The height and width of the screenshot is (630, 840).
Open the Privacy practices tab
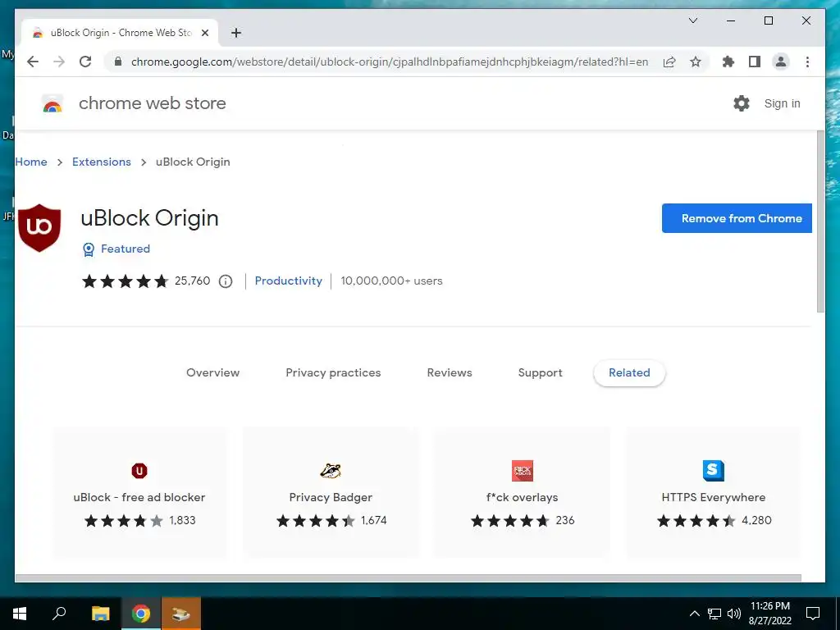pyautogui.click(x=333, y=373)
